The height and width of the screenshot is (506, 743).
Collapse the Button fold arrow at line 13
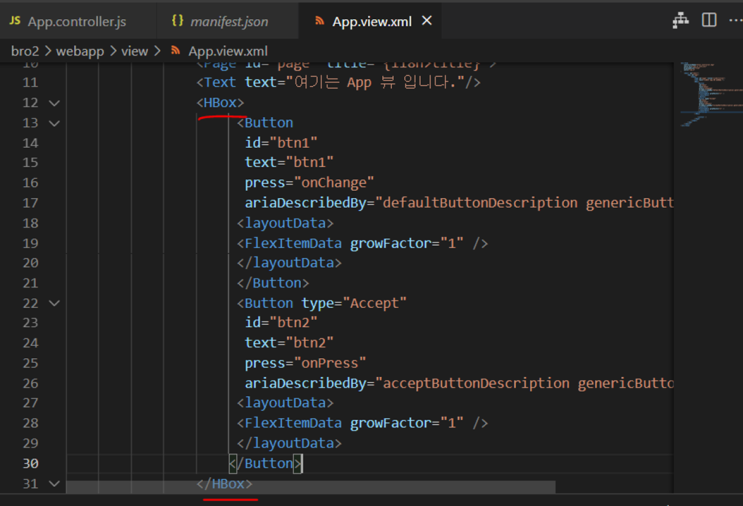click(54, 123)
